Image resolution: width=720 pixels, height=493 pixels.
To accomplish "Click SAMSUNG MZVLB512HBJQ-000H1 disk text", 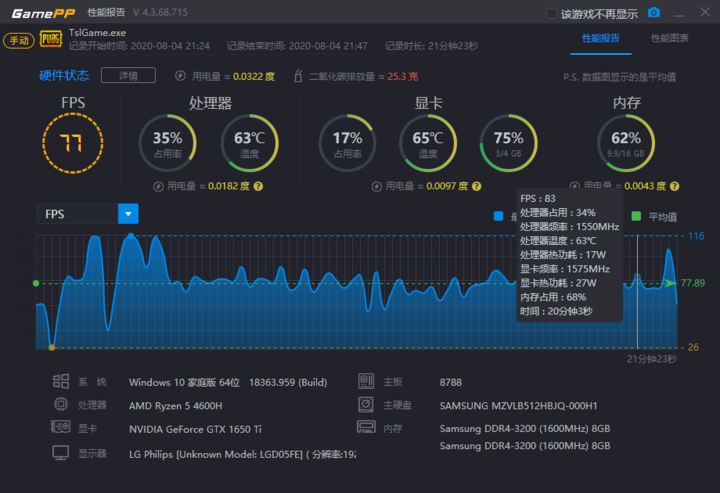I will 518,406.
